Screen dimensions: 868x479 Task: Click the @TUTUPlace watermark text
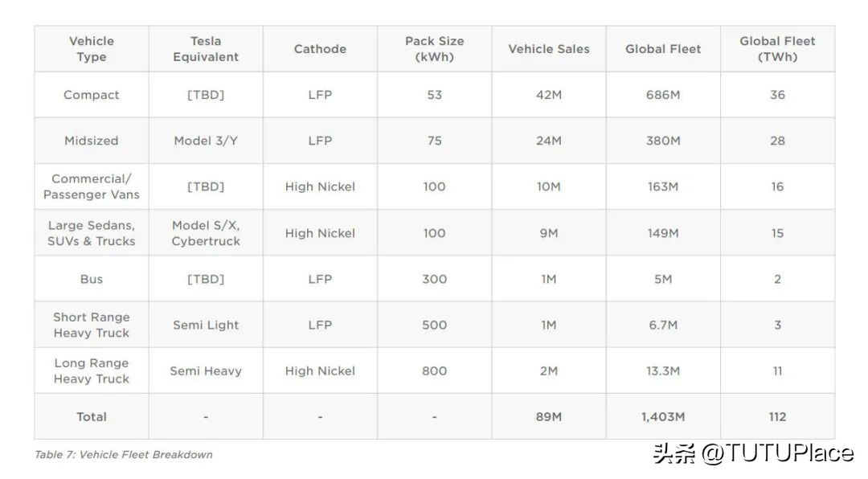pyautogui.click(x=777, y=453)
